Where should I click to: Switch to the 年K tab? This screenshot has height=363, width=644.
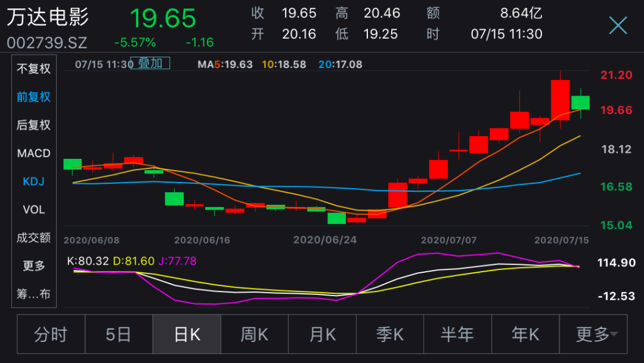coord(525,334)
